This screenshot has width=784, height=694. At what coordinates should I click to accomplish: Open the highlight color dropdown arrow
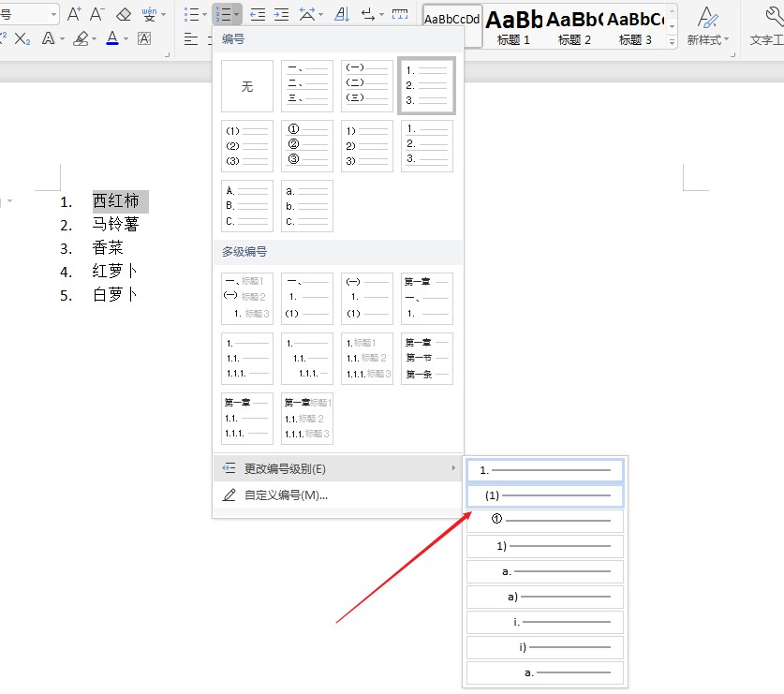94,38
